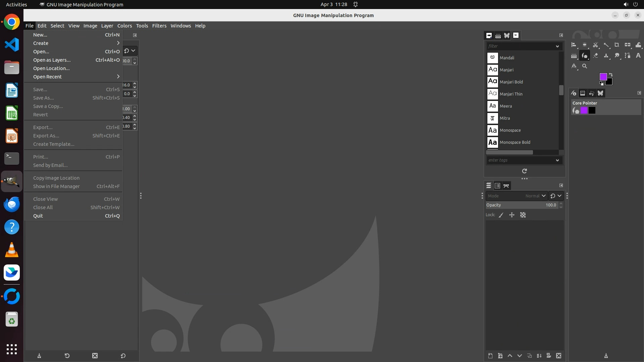Toggle lock pixels brush icon
This screenshot has width=644, height=362.
coord(501,215)
